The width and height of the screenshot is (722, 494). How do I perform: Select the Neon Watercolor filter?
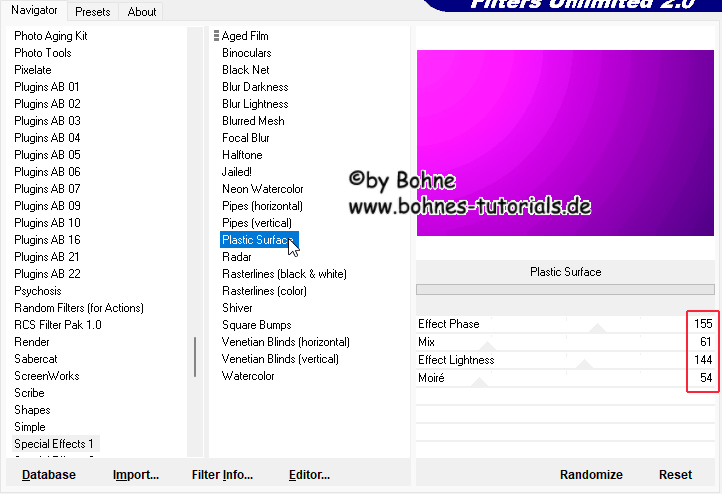[262, 189]
